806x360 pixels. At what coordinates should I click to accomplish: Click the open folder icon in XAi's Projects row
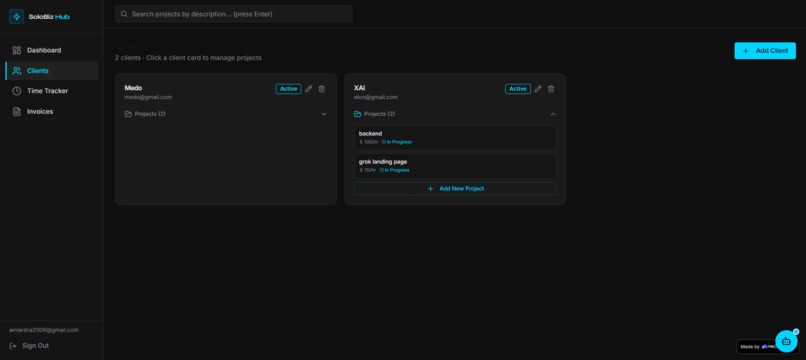pos(358,114)
